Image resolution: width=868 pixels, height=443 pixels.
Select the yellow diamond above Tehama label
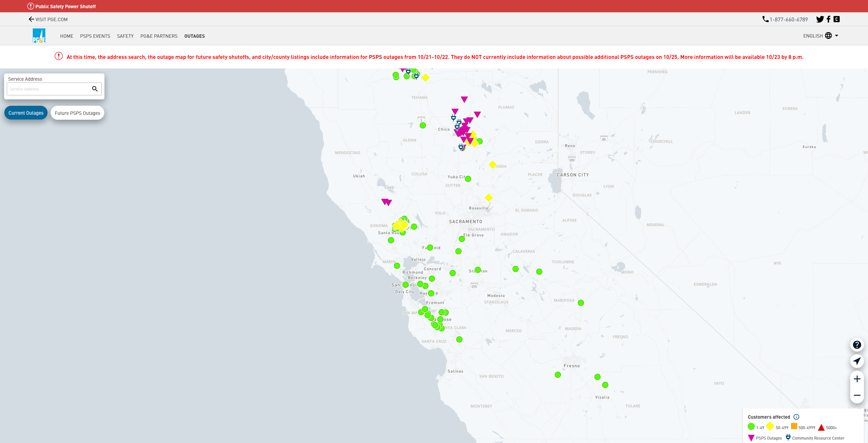(x=426, y=78)
